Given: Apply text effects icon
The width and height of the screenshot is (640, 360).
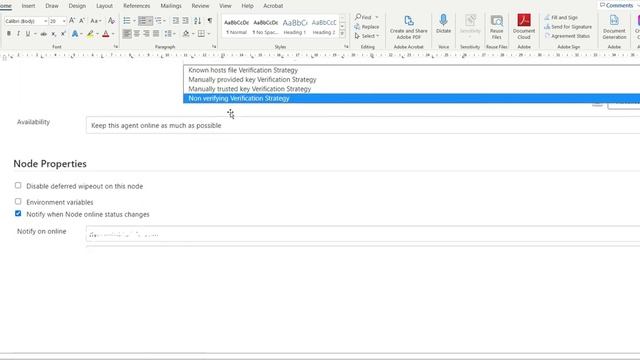Looking at the screenshot, I should (x=75, y=33).
